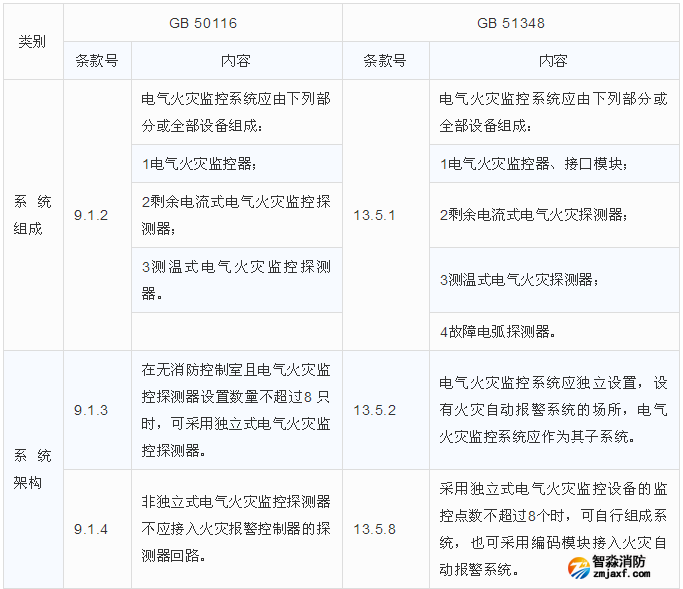Select the GB 51348 header cell
This screenshot has width=683, height=589.
[x=510, y=22]
